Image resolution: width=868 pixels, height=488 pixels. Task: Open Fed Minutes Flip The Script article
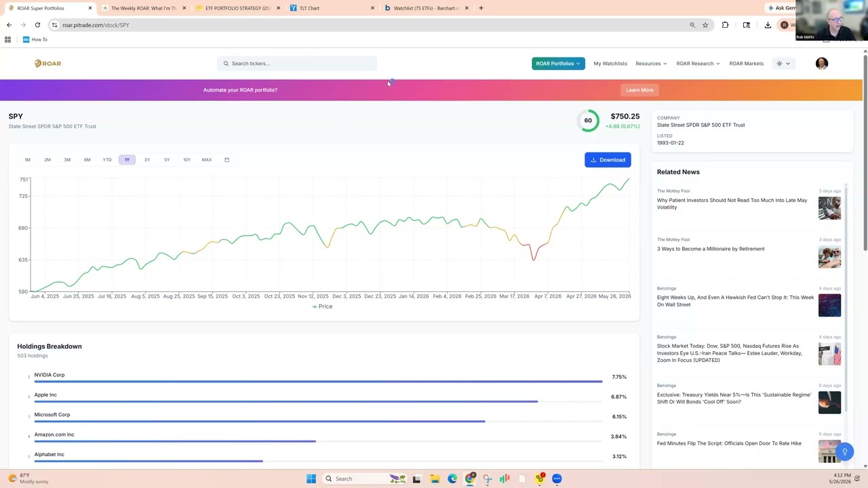729,443
